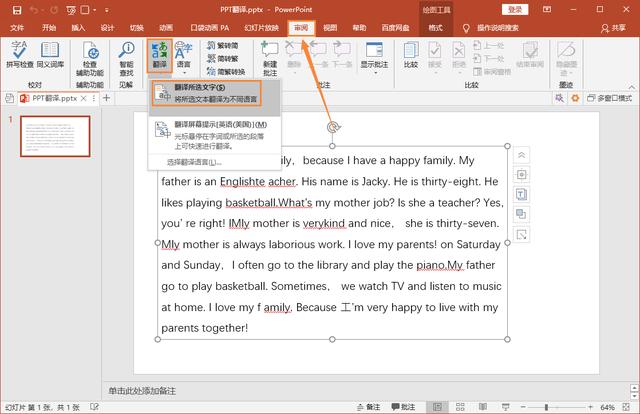Toggle 审阅窗格 reviewing pane
640x414 pixels.
(492, 71)
